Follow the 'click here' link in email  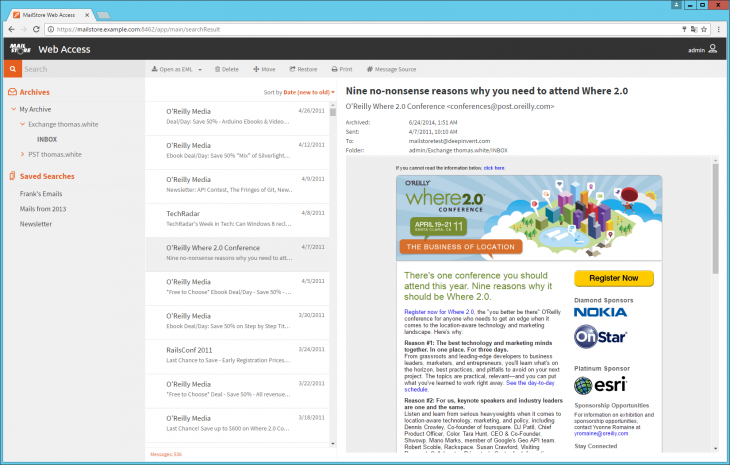coord(493,168)
